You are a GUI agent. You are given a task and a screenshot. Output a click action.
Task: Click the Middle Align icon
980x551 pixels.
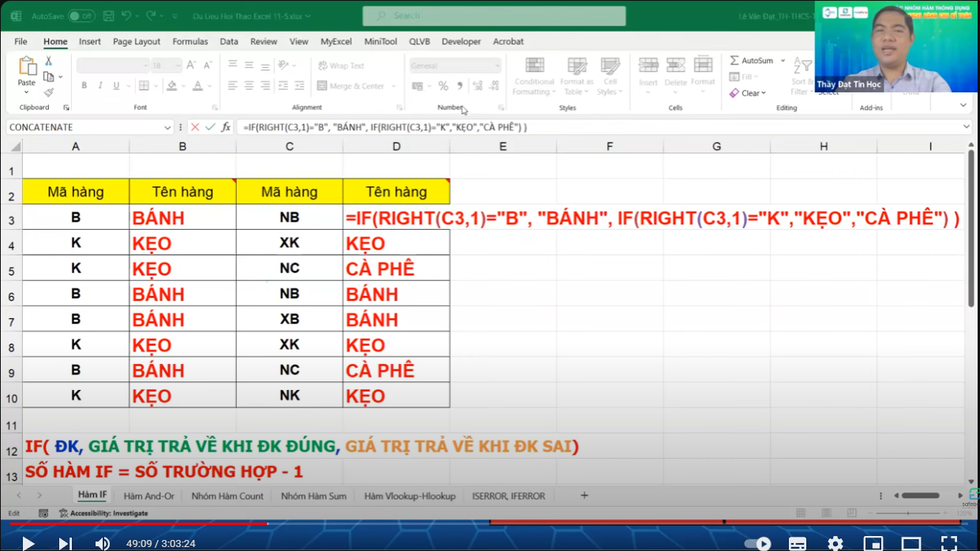(249, 65)
